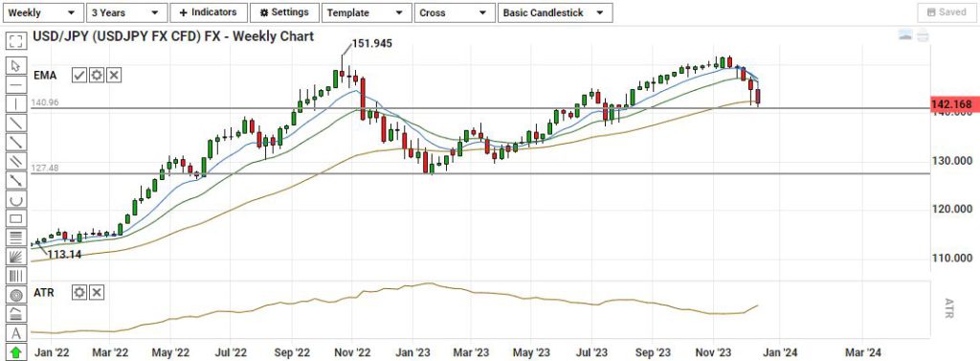Toggle fullscreen chart view icon
Viewport: 980px width, 361px height.
click(15, 41)
